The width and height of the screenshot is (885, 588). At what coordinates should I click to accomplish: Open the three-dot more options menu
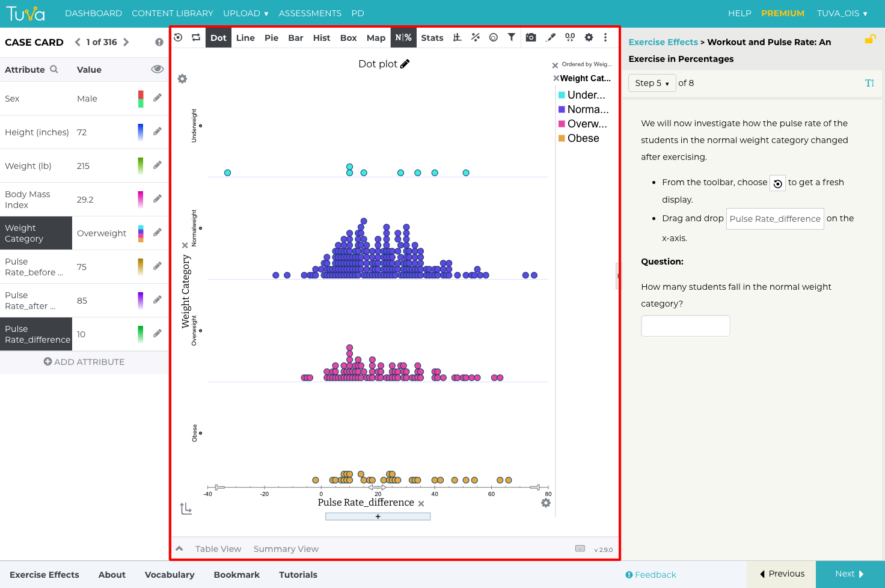[605, 37]
